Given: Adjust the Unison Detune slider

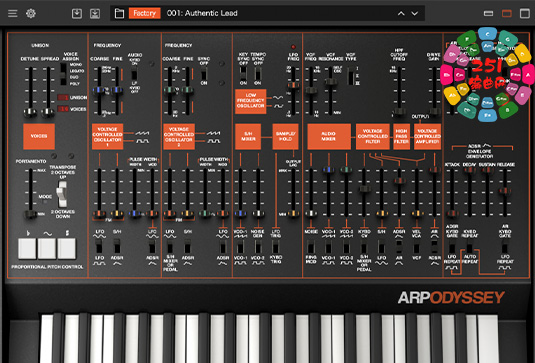Looking at the screenshot, I should 30,113.
